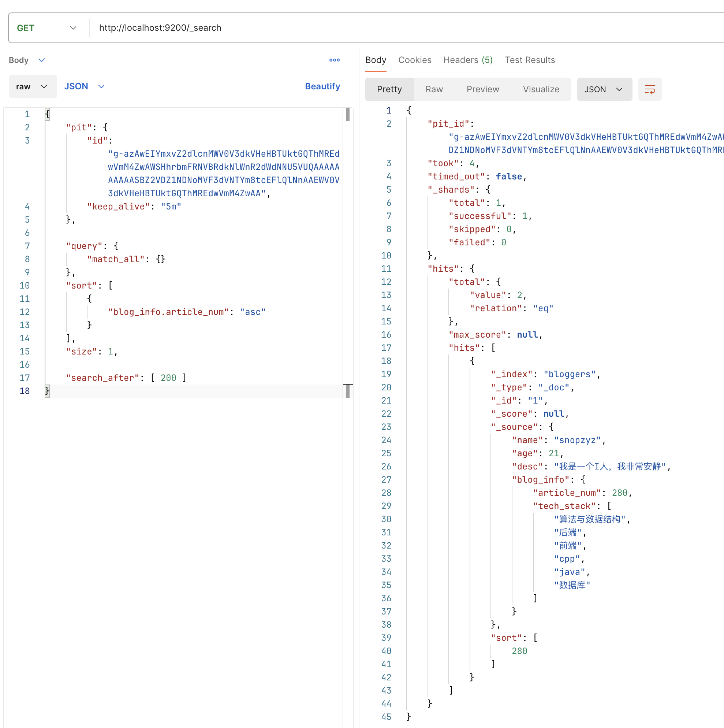
Task: Click the "took" key in response
Action: click(443, 163)
